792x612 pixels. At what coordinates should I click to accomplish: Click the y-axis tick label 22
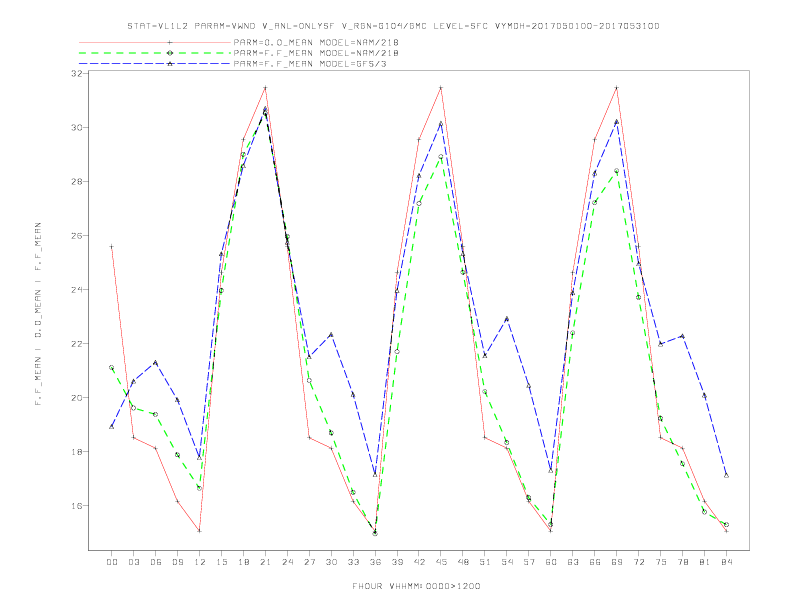[77, 343]
